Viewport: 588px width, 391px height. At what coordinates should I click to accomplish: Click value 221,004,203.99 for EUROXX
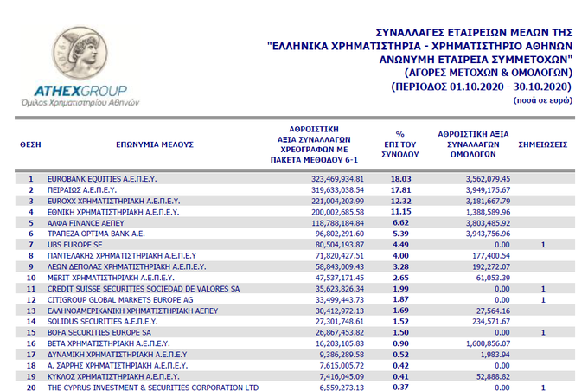337,202
